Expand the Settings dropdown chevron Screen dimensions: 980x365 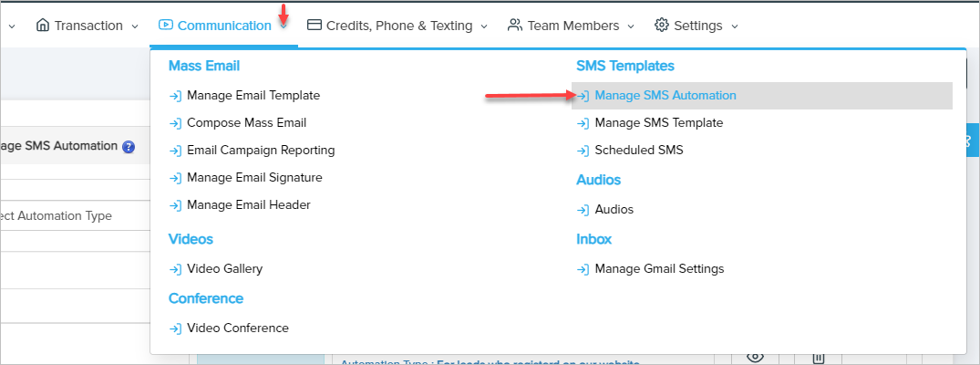coord(735,26)
